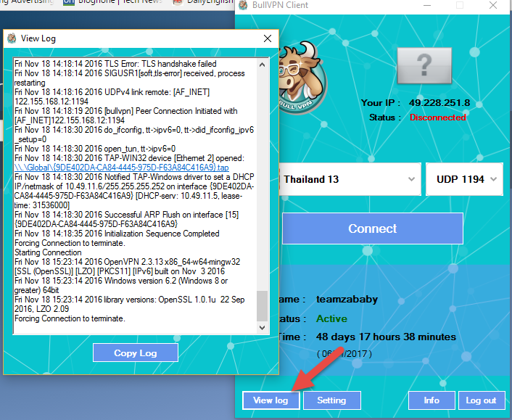Click the big Connect button

(x=373, y=228)
